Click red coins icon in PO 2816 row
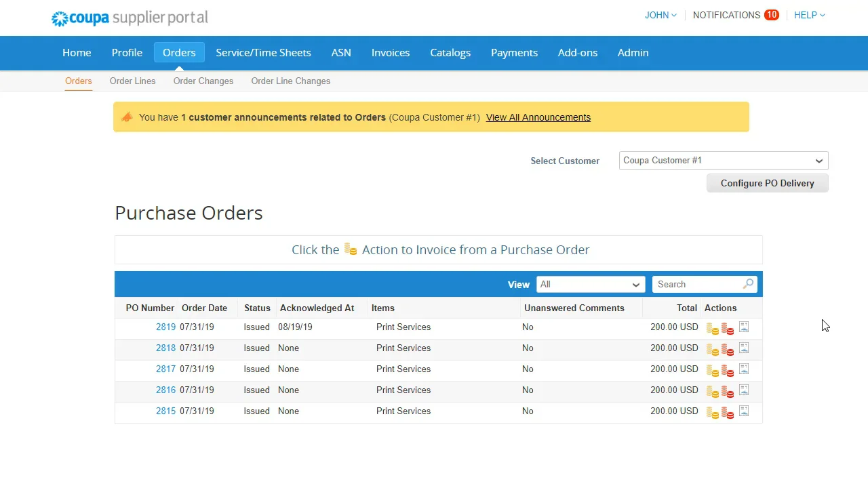Screen dimensions: 868x488 tap(728, 392)
